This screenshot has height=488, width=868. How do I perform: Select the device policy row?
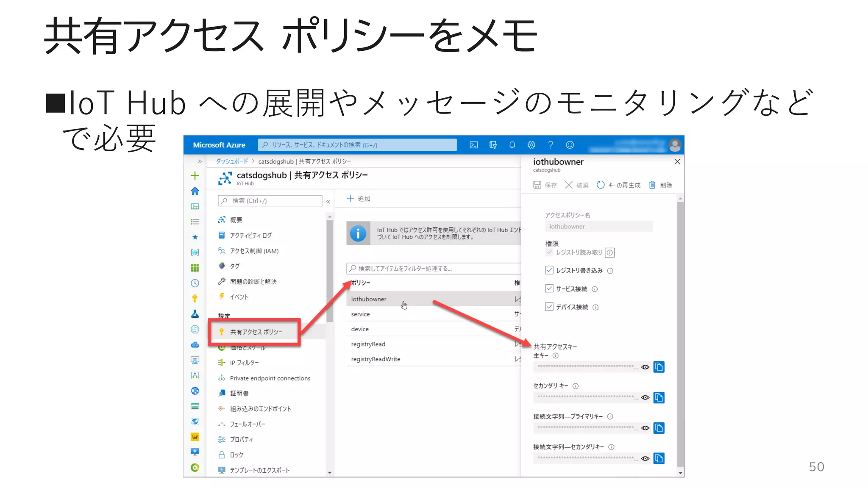click(434, 329)
